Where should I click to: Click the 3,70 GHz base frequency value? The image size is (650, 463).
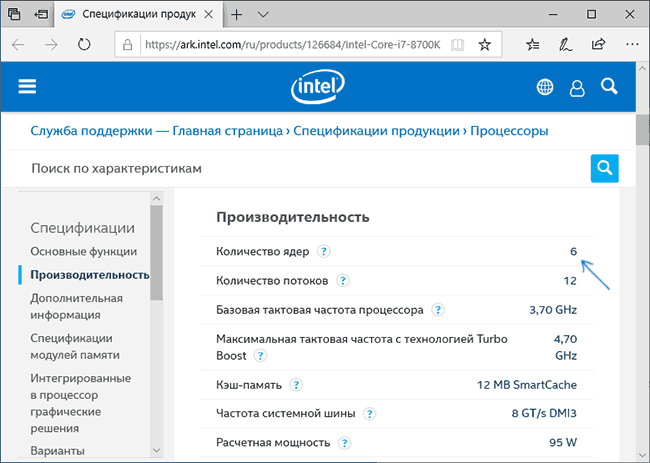[x=553, y=310]
